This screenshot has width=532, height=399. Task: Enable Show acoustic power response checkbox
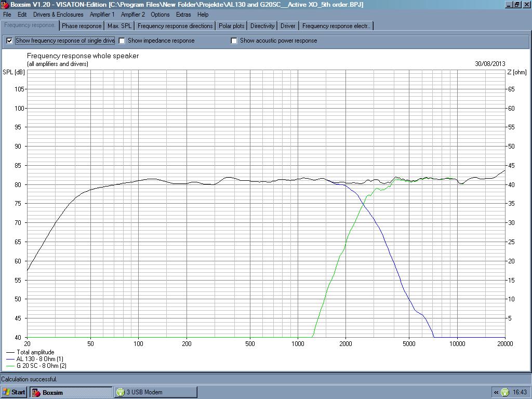point(234,41)
